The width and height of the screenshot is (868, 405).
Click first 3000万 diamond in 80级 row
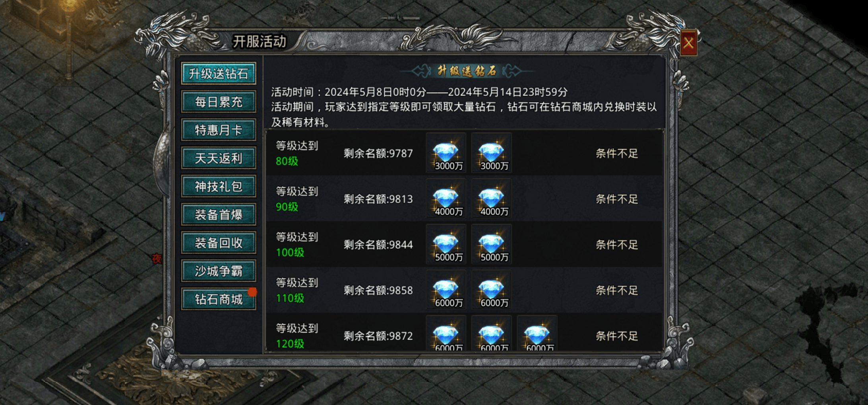446,153
